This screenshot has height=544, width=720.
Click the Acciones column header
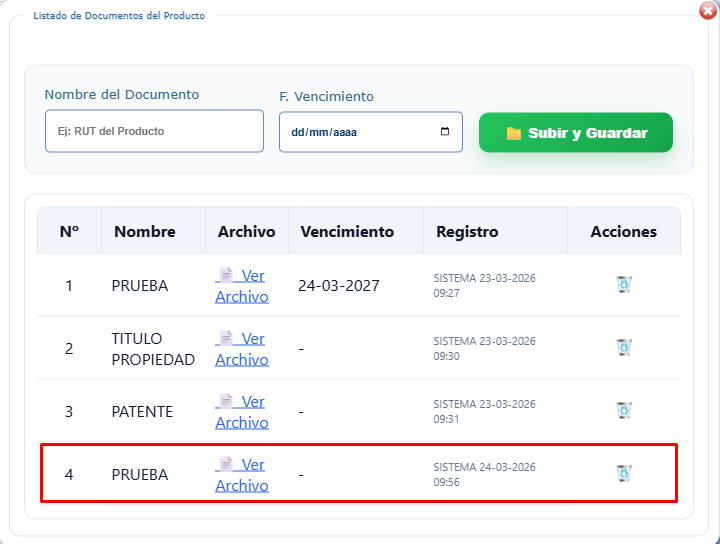(x=624, y=231)
